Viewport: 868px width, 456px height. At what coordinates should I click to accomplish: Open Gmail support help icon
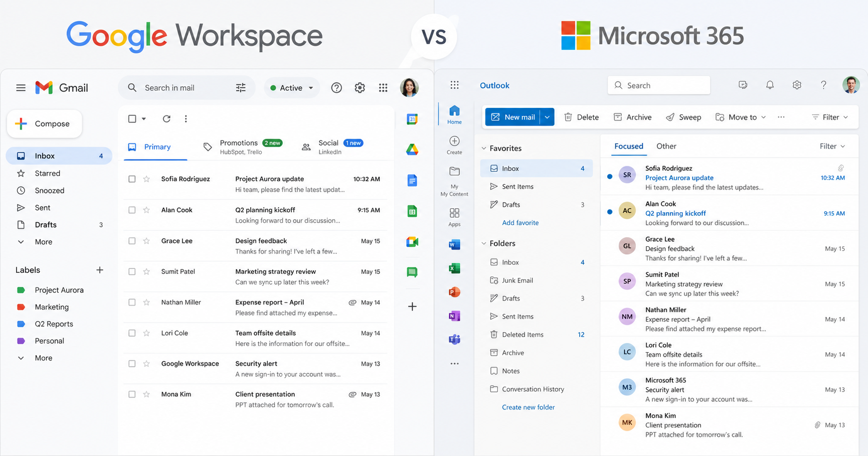coord(336,88)
